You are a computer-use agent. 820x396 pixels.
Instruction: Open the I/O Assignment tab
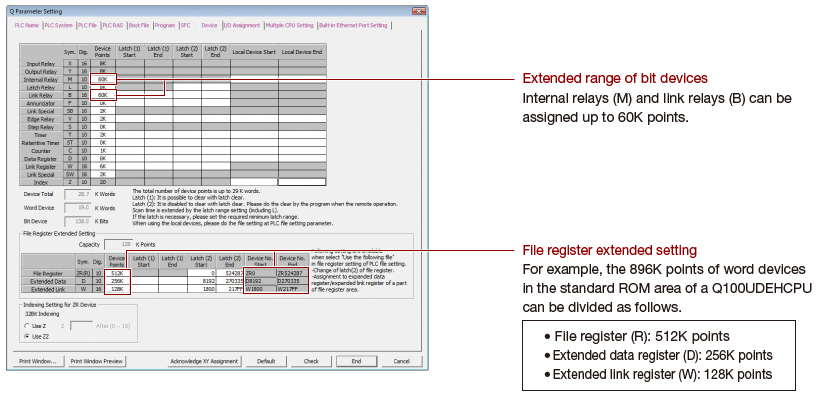coord(242,25)
